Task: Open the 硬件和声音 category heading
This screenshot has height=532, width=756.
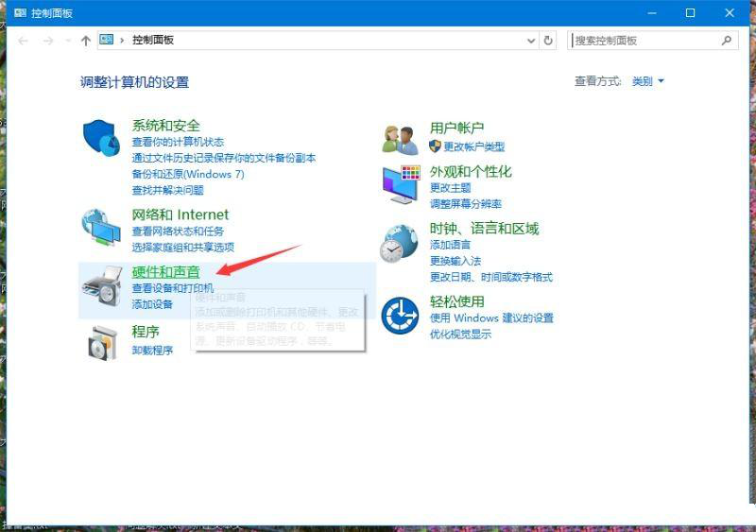Action: [x=165, y=272]
